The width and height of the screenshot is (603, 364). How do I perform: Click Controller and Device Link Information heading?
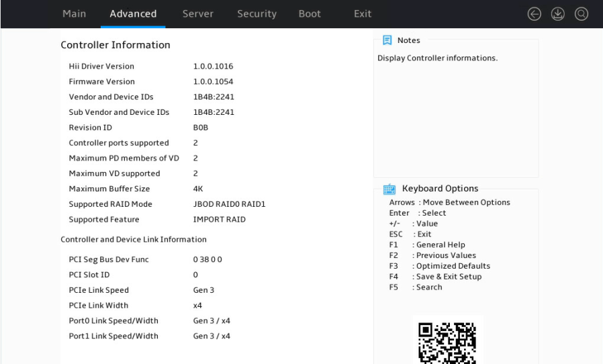coord(134,239)
